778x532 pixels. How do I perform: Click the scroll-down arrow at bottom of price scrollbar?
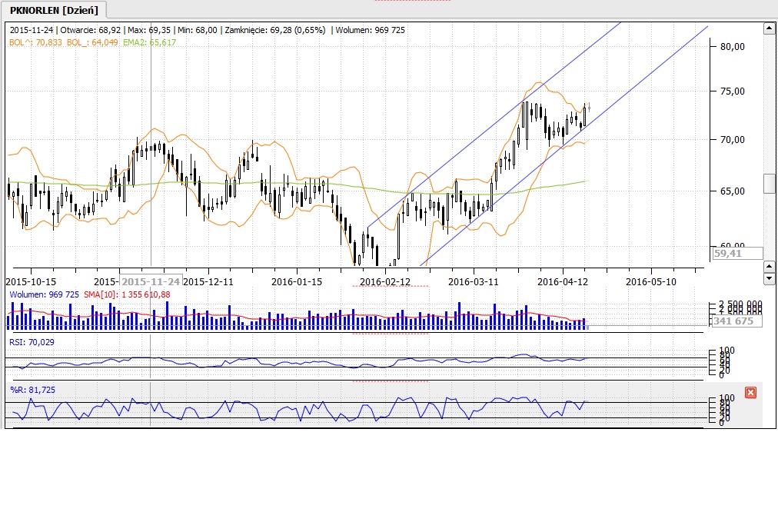point(768,278)
